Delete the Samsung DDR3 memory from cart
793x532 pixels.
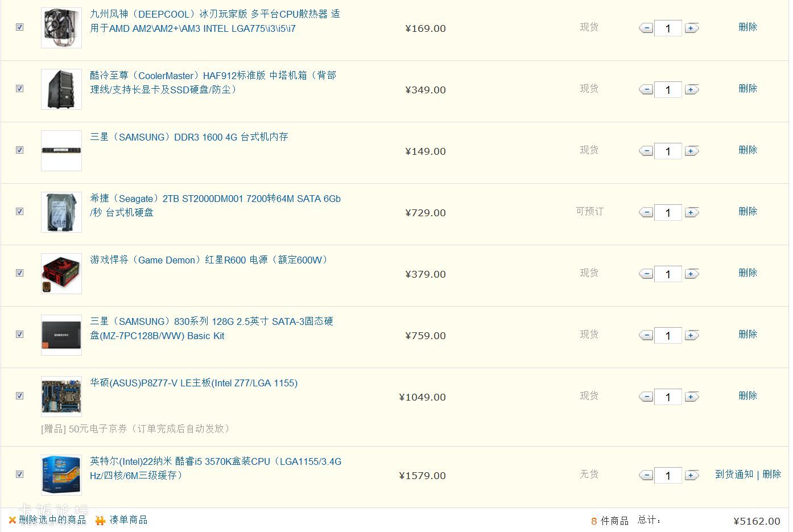point(747,150)
